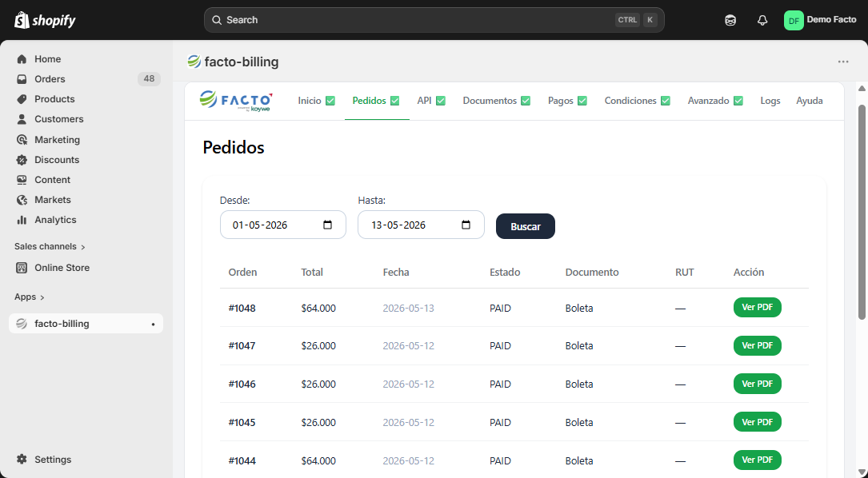Switch to the Pagos tab

tap(567, 101)
